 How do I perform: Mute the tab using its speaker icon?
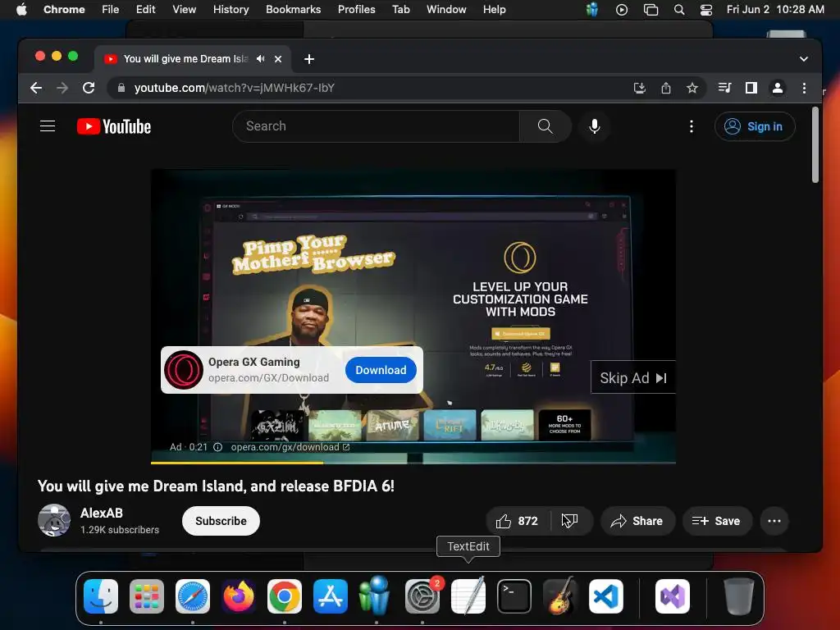click(260, 59)
